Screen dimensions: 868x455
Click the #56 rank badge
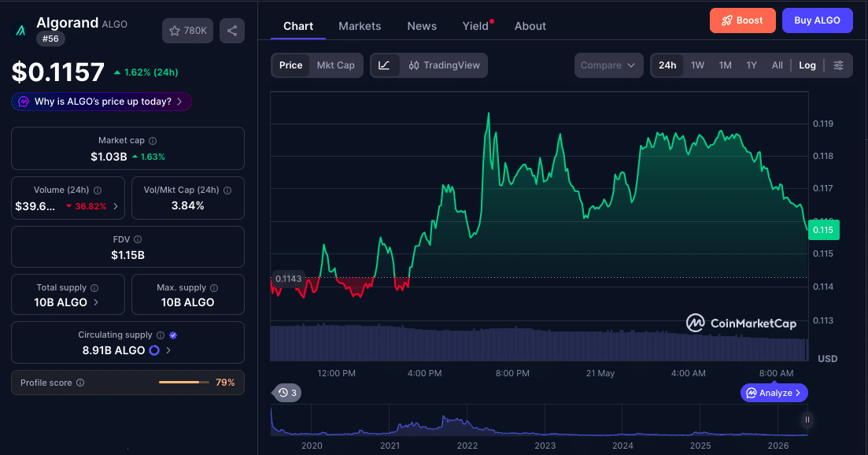click(51, 39)
